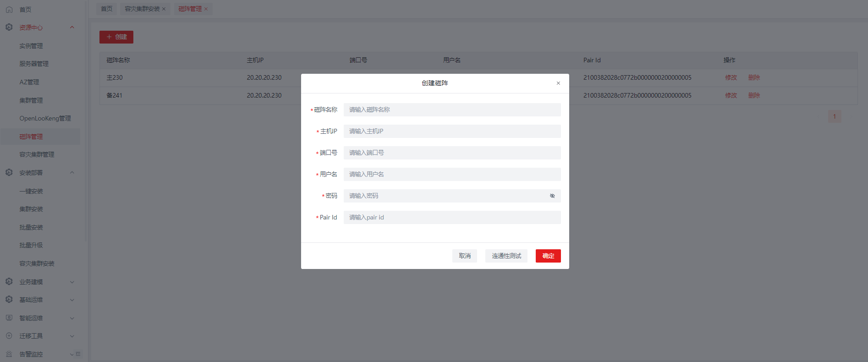Toggle password visibility eye icon
Viewport: 868px width, 362px height.
click(x=552, y=196)
